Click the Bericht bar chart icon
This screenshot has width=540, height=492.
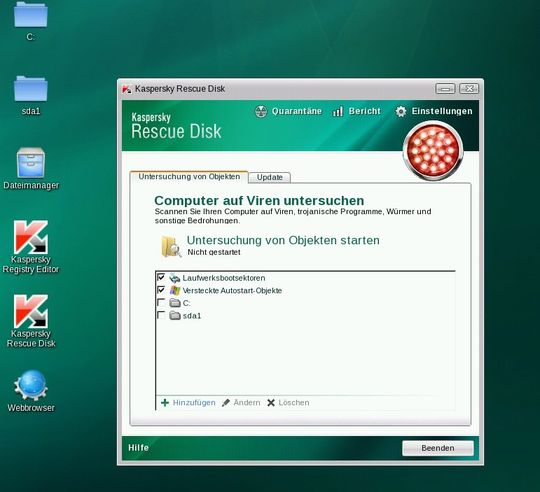tap(338, 111)
